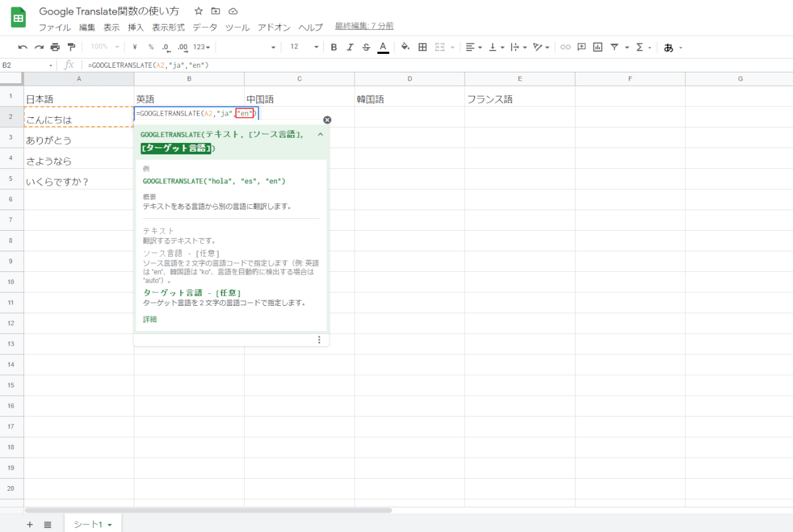Image resolution: width=793 pixels, height=532 pixels.
Task: Open the font size 12 dropdown
Action: point(303,47)
